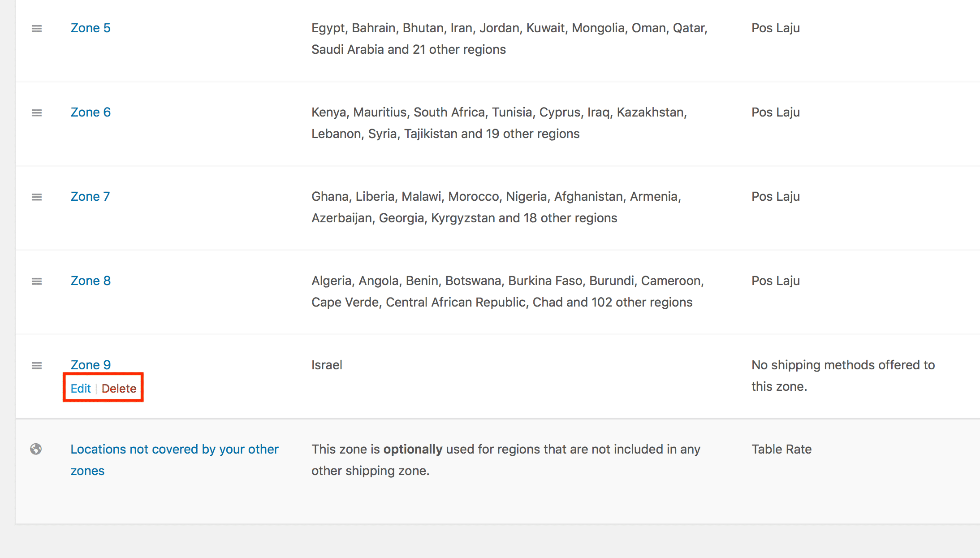
Task: Open the Zone 9 link
Action: 91,365
